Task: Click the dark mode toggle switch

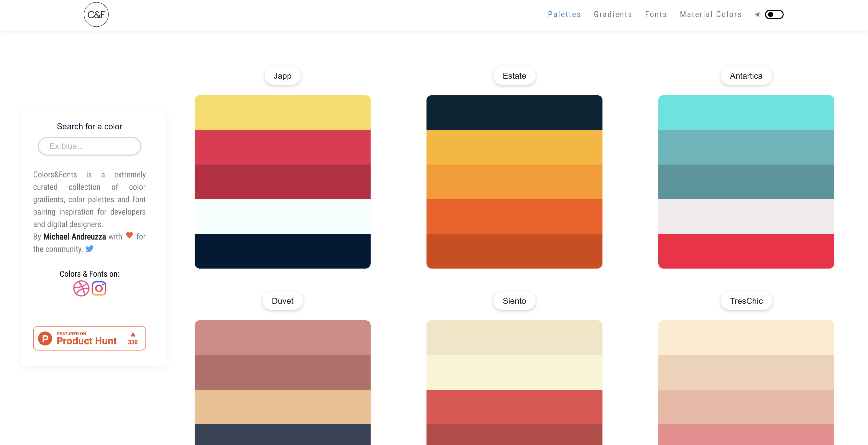Action: [774, 14]
